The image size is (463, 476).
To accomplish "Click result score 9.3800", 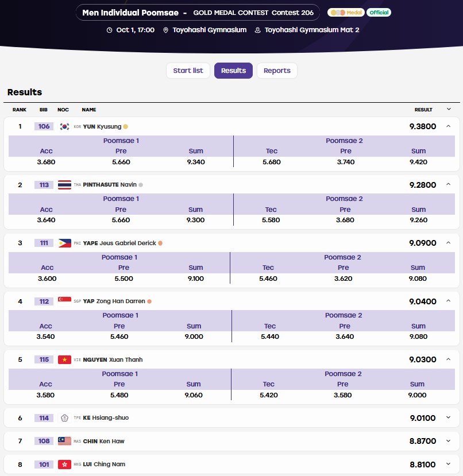I will click(x=423, y=126).
